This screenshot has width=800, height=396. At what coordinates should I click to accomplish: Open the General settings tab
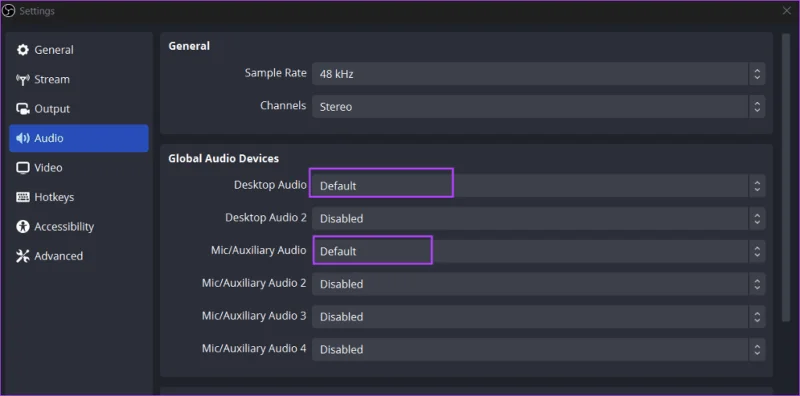pos(79,50)
